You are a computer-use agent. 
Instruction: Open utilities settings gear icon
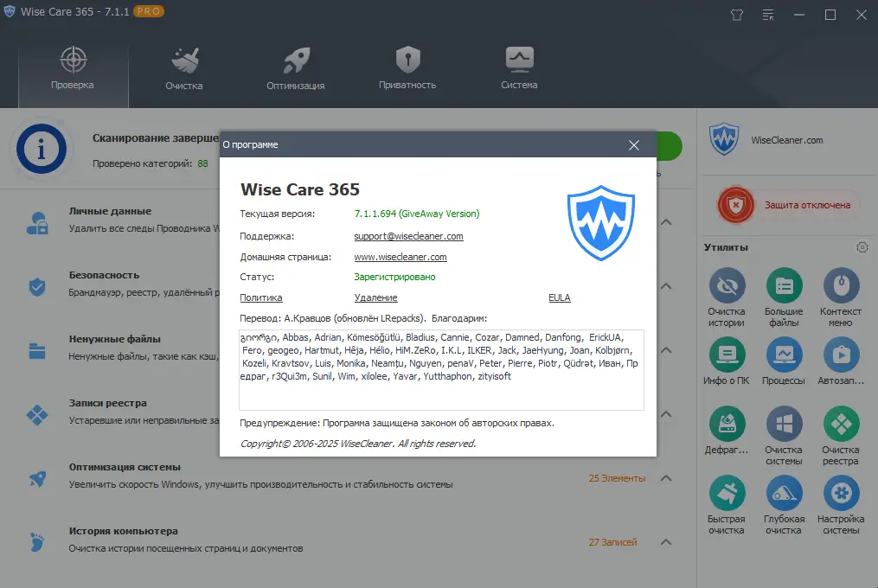click(862, 247)
